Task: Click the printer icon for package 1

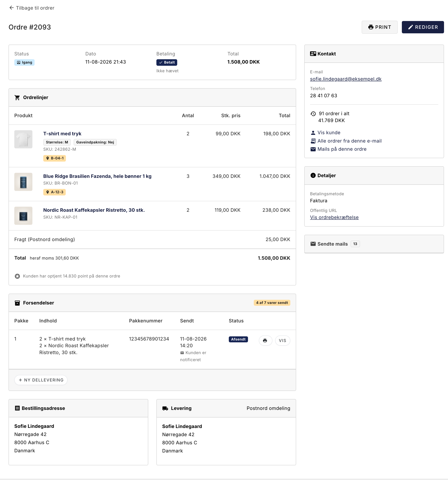Action: 265,341
